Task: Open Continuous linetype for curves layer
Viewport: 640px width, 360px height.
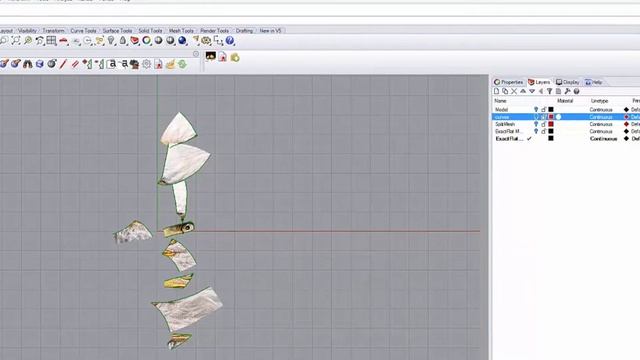Action: 601,117
